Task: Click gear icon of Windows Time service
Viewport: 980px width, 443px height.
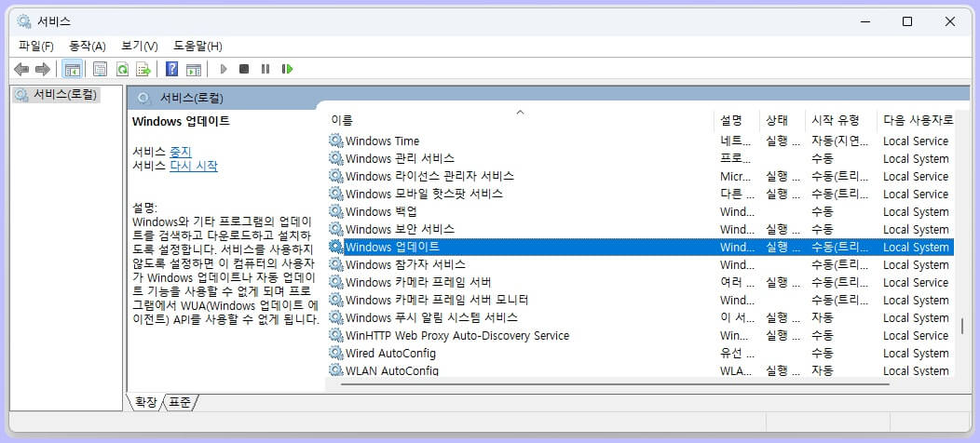Action: click(336, 141)
